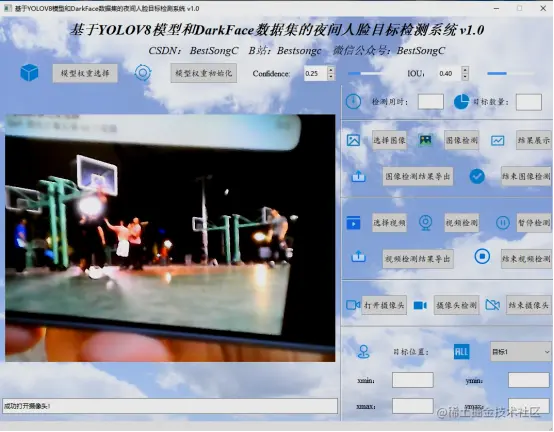Click the status message field 成功打开摄像头

pyautogui.click(x=170, y=406)
